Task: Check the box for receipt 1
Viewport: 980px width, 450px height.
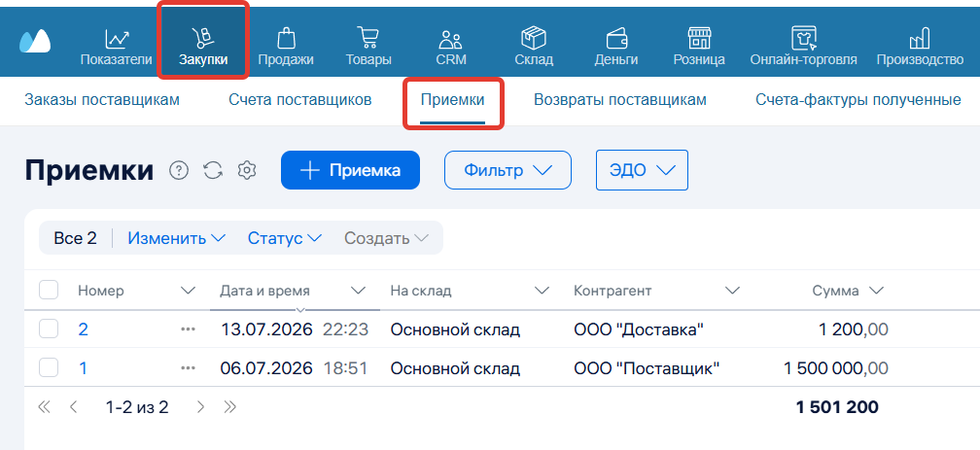Action: (49, 367)
